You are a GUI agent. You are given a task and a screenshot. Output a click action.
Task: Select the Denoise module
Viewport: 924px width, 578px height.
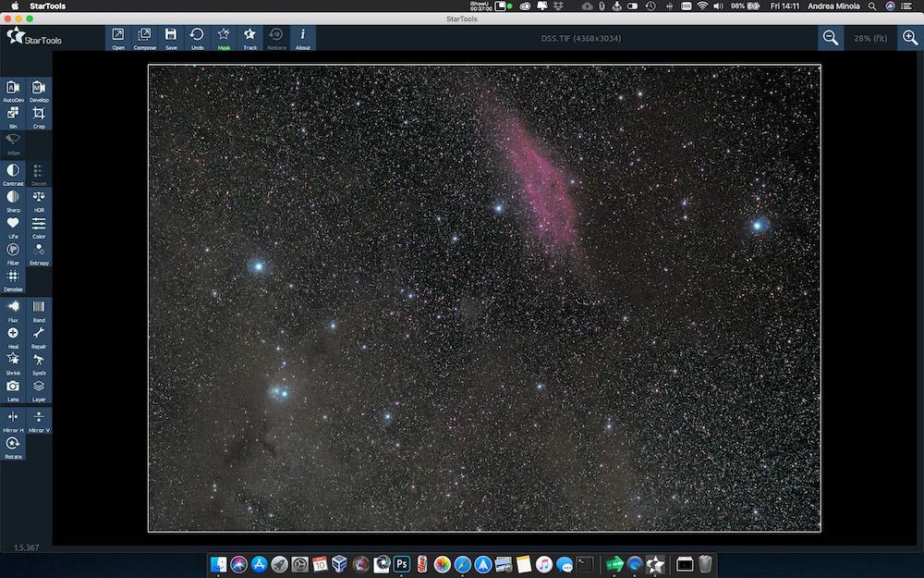click(x=13, y=282)
